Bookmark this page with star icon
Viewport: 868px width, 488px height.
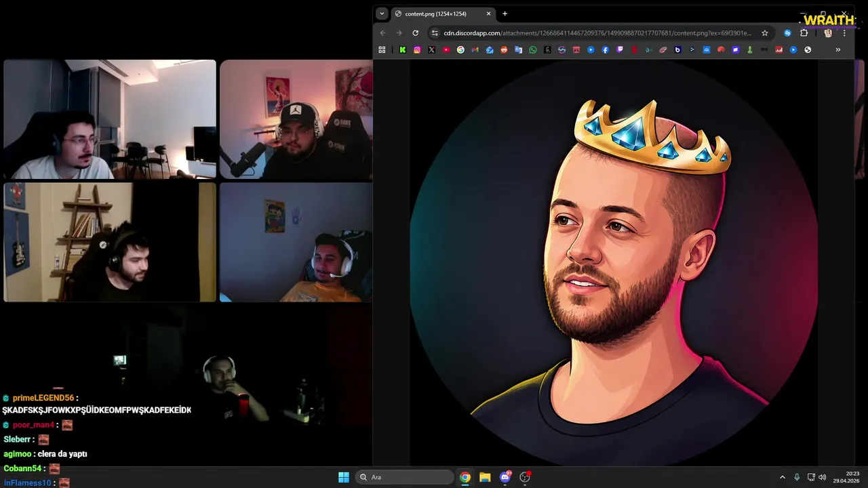(765, 33)
